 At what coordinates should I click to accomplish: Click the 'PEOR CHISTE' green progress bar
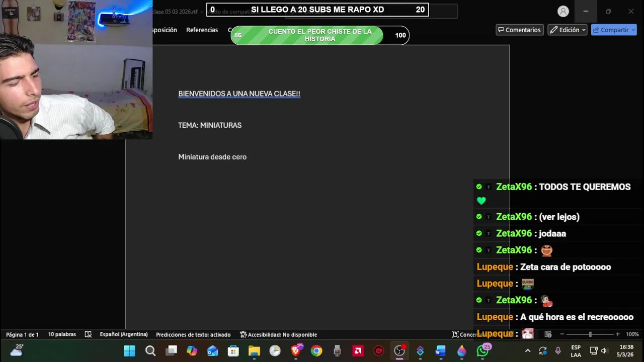click(x=320, y=35)
